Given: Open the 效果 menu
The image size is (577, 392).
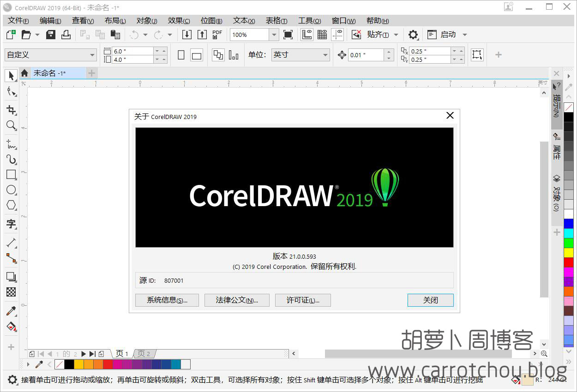Looking at the screenshot, I should click(179, 21).
